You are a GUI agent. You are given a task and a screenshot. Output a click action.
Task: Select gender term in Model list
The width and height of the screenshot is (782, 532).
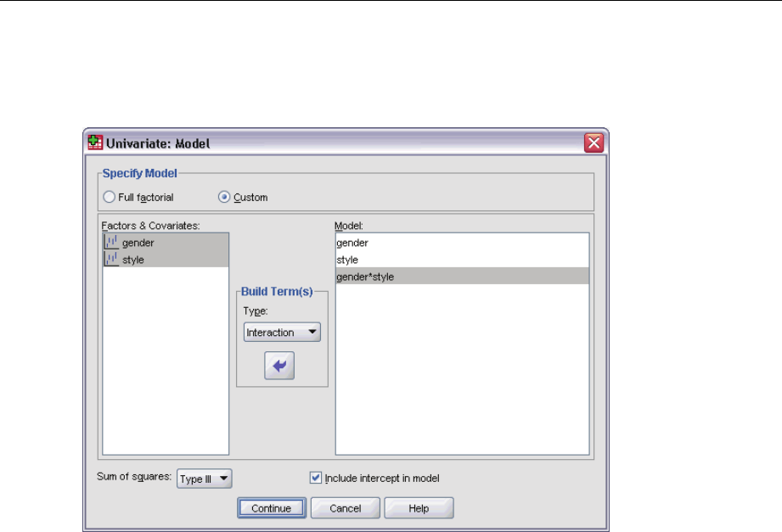pyautogui.click(x=462, y=243)
